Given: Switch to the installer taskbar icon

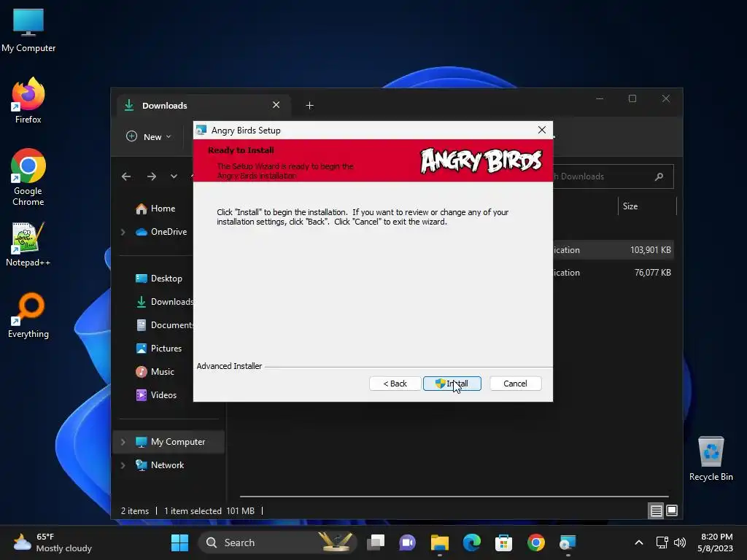Looking at the screenshot, I should [568, 542].
